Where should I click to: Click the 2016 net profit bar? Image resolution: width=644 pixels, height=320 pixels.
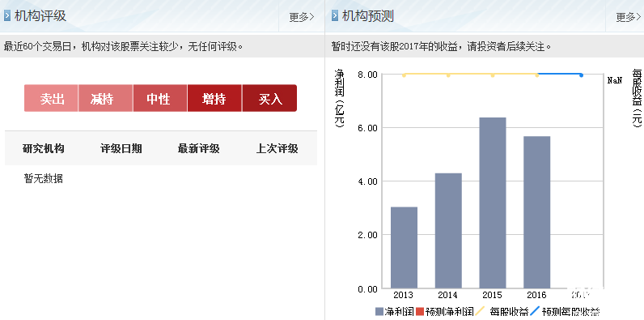[537, 212]
